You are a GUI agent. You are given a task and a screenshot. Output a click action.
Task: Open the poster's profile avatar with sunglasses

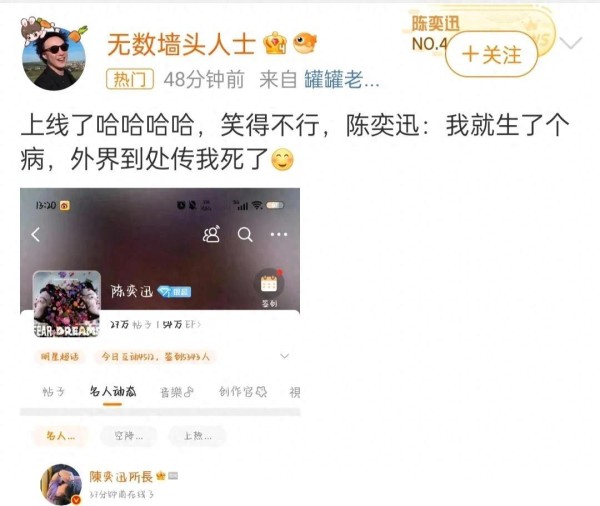54,58
